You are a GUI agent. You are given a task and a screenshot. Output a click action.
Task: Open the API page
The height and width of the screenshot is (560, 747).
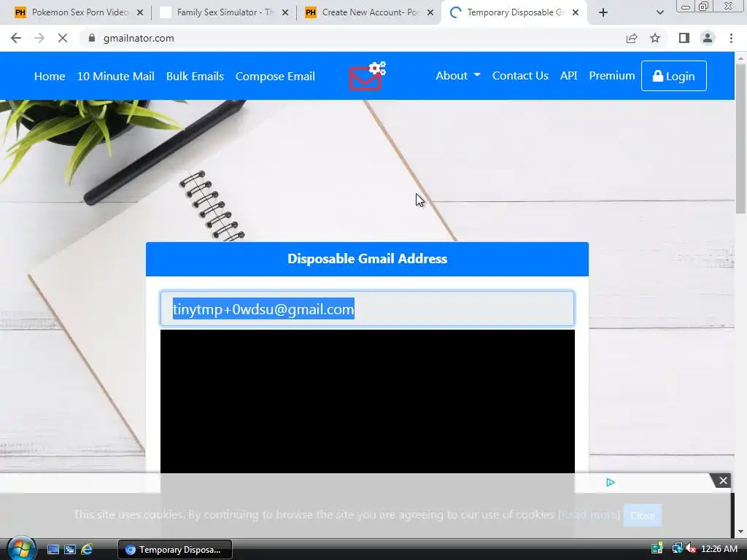pos(569,76)
